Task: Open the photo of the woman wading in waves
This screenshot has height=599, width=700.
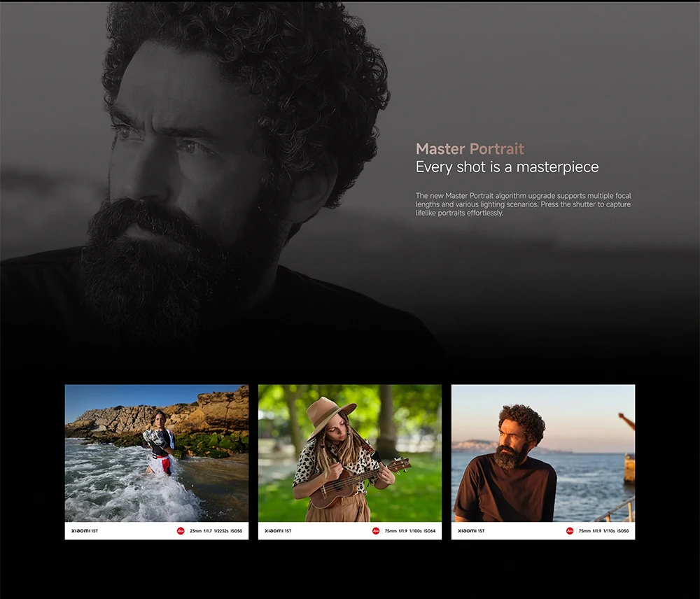Action: click(157, 453)
